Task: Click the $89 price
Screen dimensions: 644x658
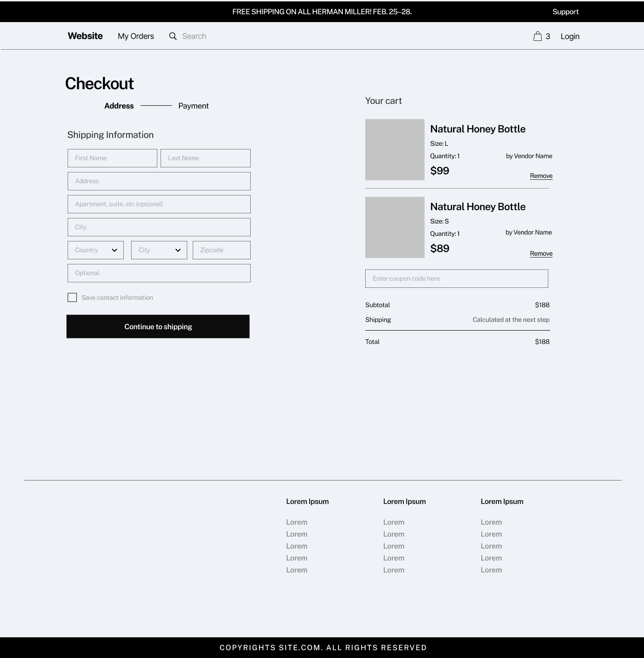Action: pyautogui.click(x=440, y=248)
